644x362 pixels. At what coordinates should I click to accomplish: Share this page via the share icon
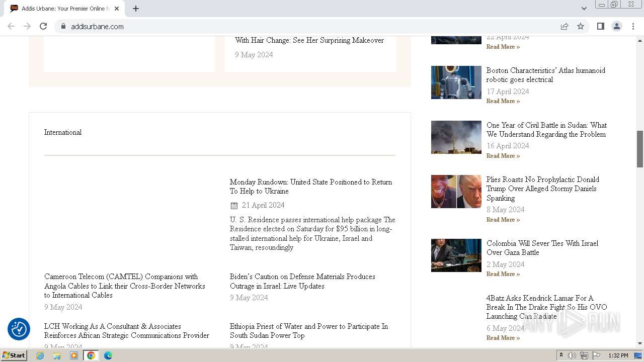point(565,26)
